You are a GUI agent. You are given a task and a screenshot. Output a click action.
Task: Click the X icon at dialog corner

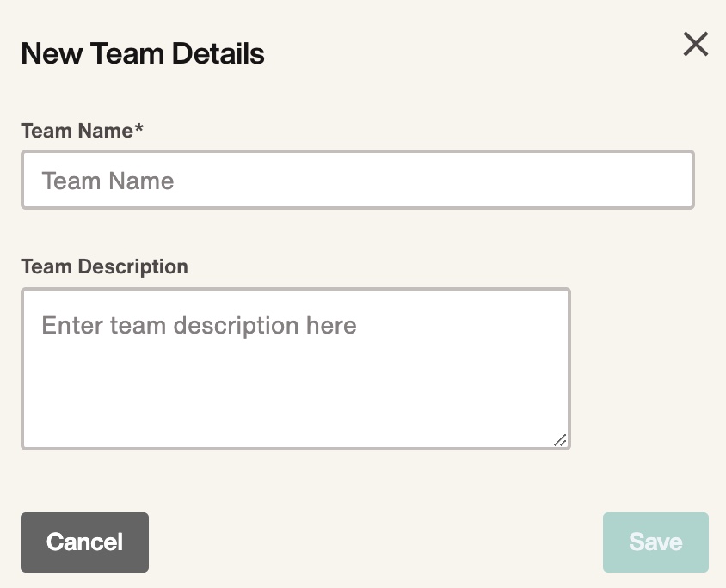(695, 45)
